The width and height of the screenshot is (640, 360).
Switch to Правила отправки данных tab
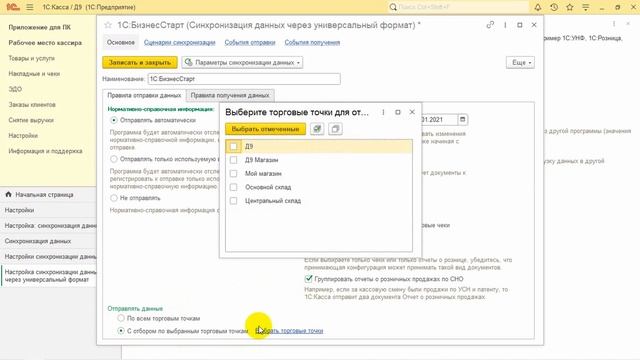(x=144, y=95)
